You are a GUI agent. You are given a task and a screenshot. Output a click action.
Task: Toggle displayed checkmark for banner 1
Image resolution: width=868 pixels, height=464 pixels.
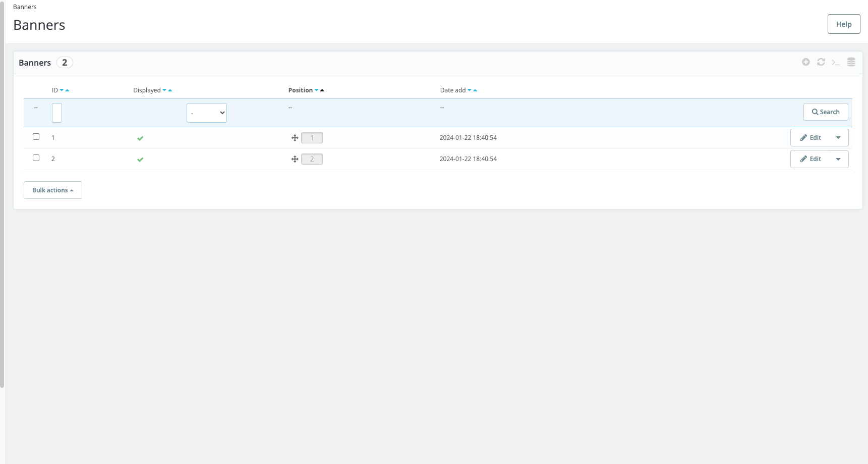point(140,138)
